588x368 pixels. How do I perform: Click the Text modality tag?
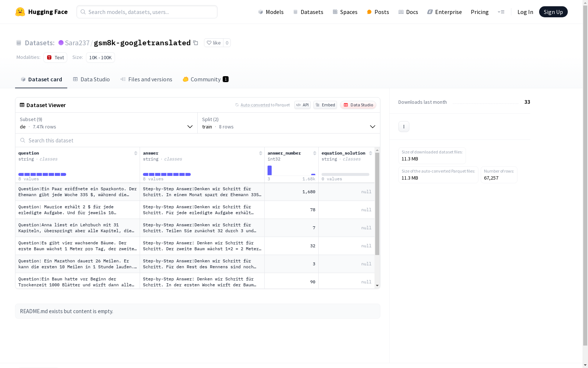click(55, 57)
